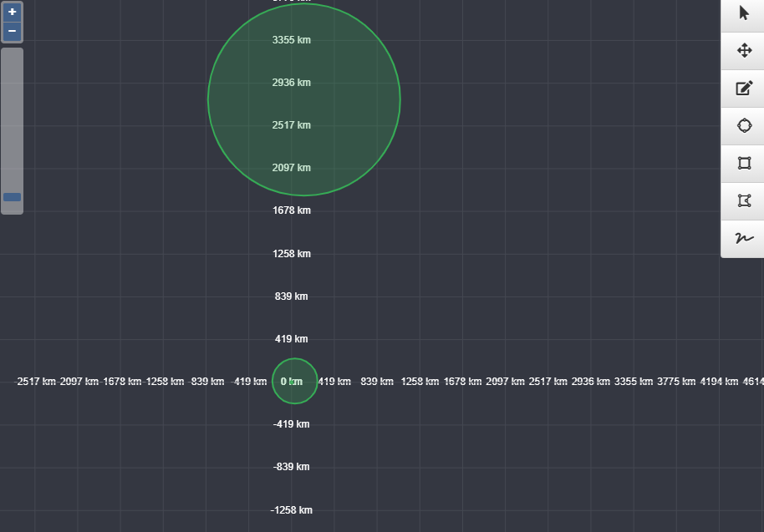This screenshot has width=764, height=532.
Task: Click the -1258 km label at bottom
Action: (291, 509)
